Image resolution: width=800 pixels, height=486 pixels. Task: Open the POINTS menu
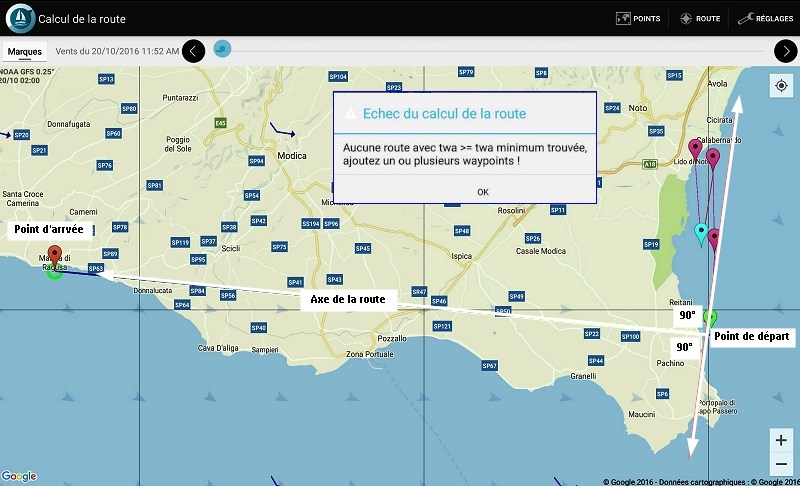[x=638, y=18]
